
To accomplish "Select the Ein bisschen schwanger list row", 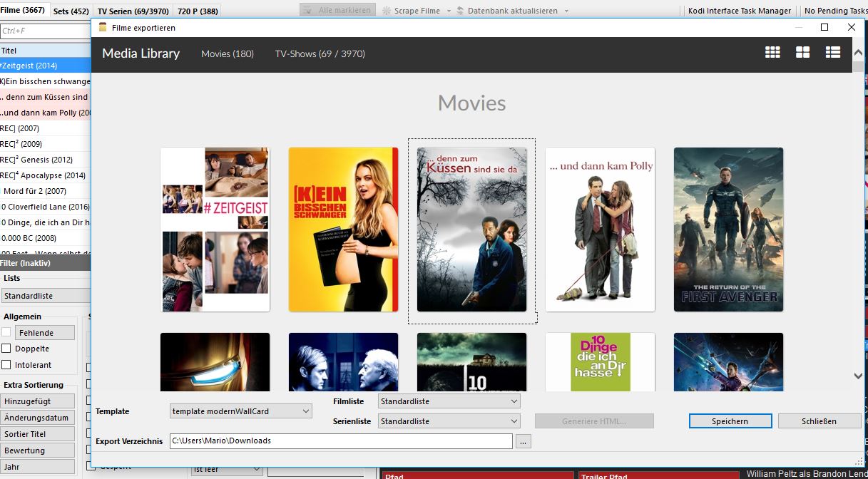I will point(46,81).
